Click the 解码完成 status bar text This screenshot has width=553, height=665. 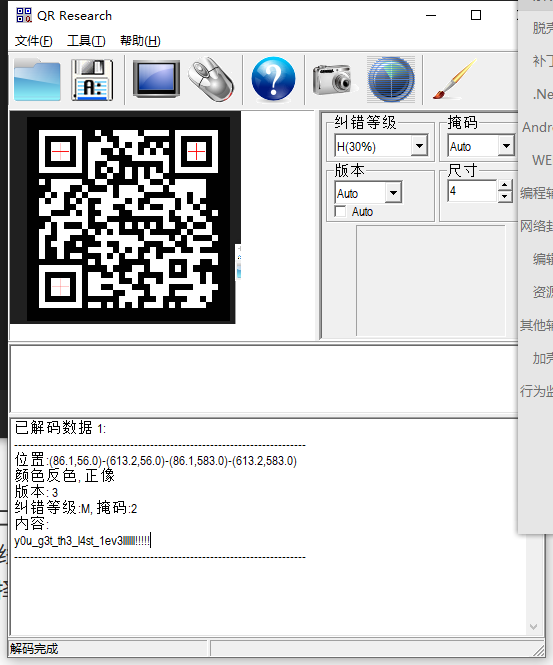click(x=34, y=648)
